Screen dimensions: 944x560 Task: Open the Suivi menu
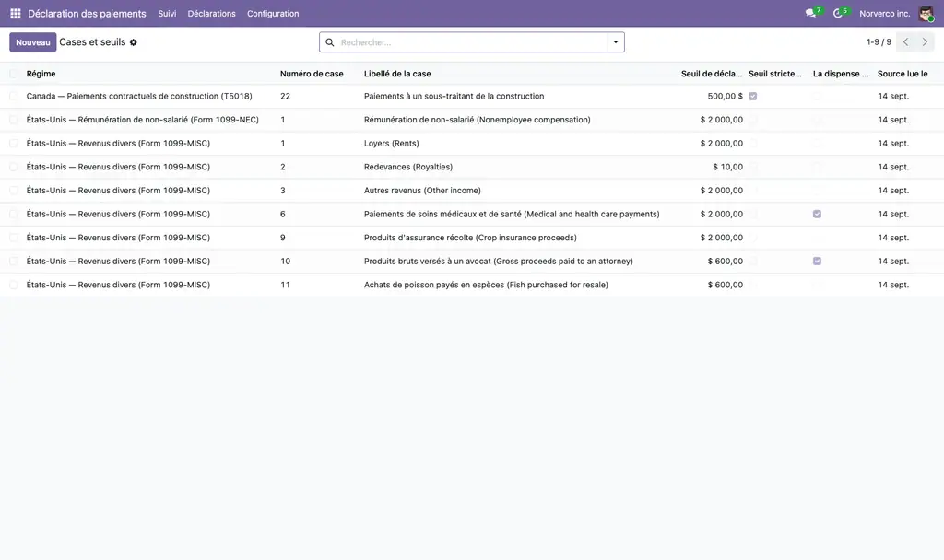pyautogui.click(x=167, y=13)
